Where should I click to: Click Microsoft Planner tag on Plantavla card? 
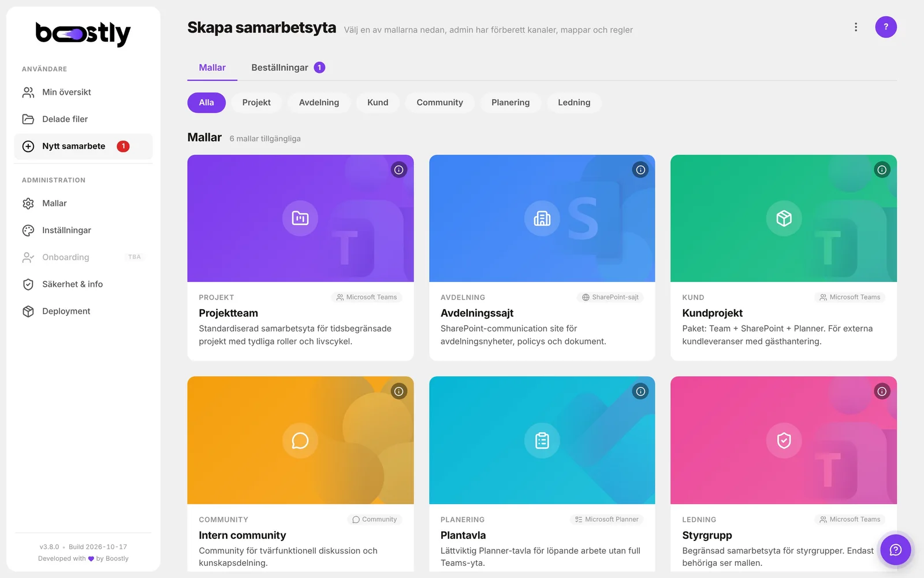click(x=606, y=520)
